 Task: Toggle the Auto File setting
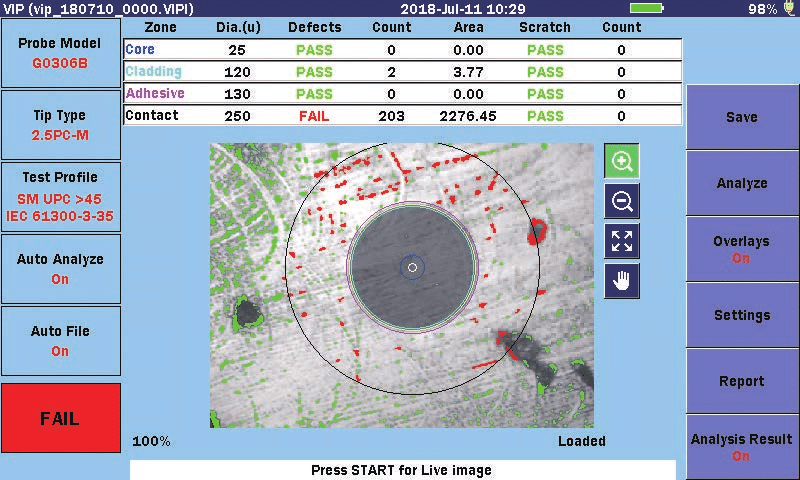pos(61,341)
